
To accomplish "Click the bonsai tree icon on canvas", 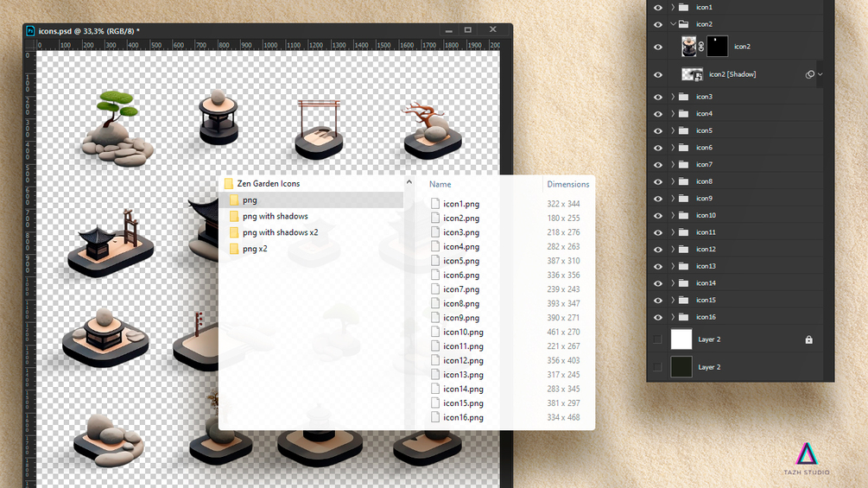I will coord(117,129).
